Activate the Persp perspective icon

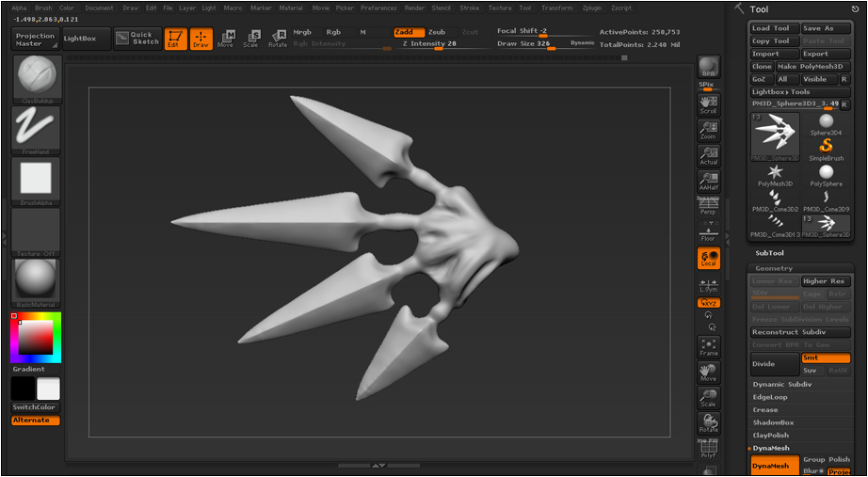tap(709, 206)
